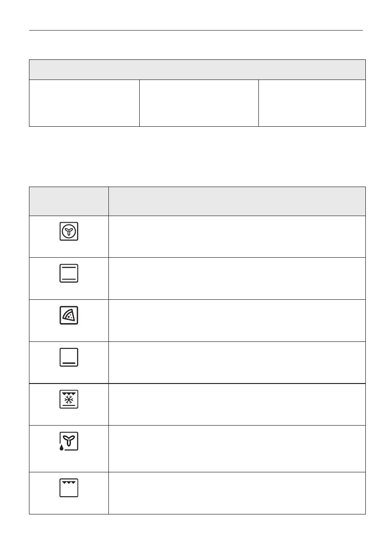Click the snowflake frozen foods icon

point(69,400)
